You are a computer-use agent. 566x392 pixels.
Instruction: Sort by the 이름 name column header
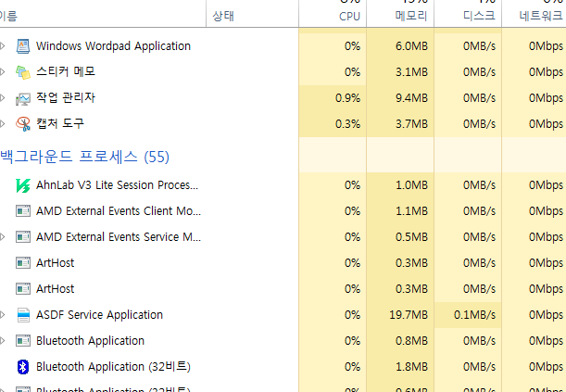(103, 16)
